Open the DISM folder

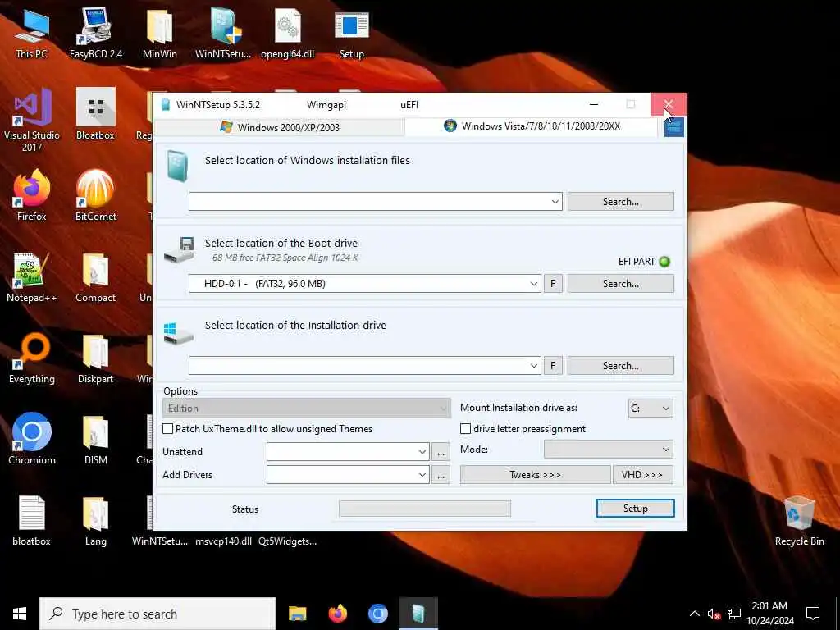(x=95, y=440)
